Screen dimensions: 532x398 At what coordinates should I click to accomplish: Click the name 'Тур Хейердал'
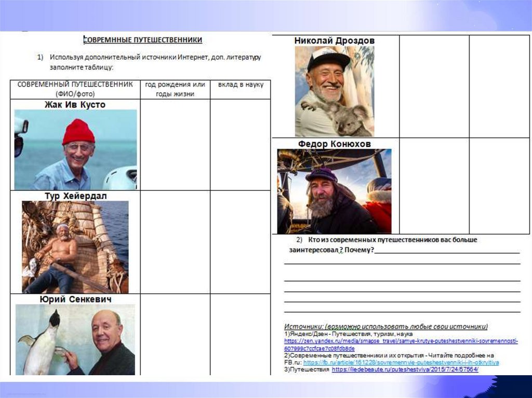point(76,196)
